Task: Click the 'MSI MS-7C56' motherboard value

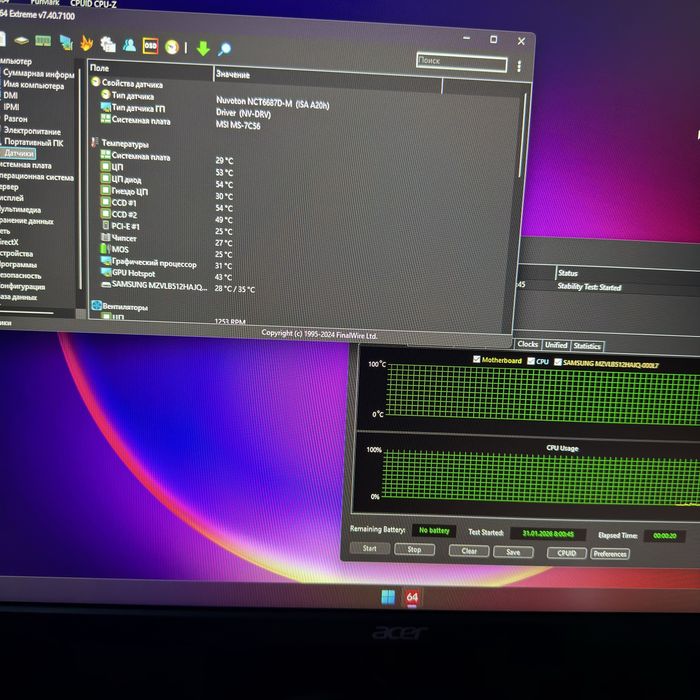Action: tap(238, 125)
